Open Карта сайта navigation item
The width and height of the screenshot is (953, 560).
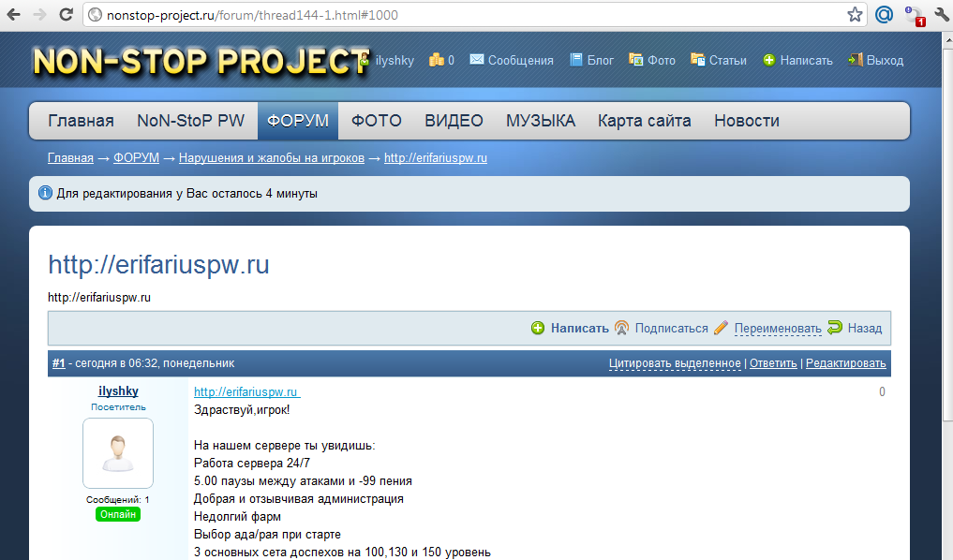click(645, 121)
